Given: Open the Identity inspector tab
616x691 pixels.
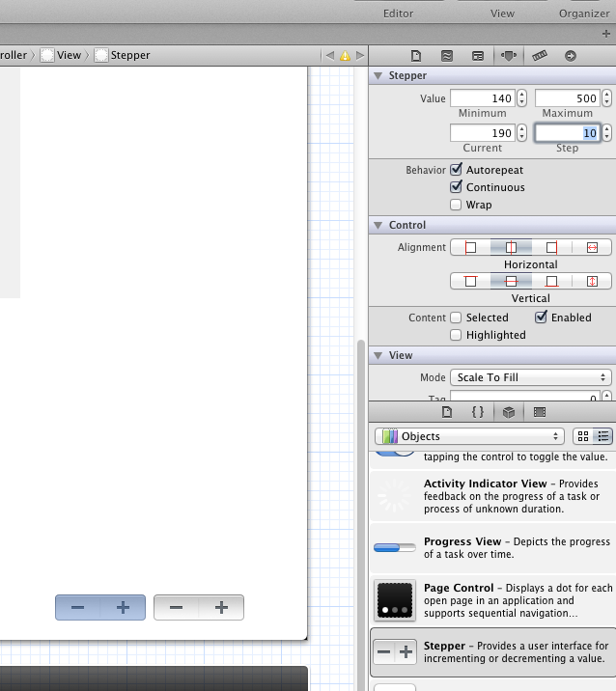Looking at the screenshot, I should coord(478,56).
